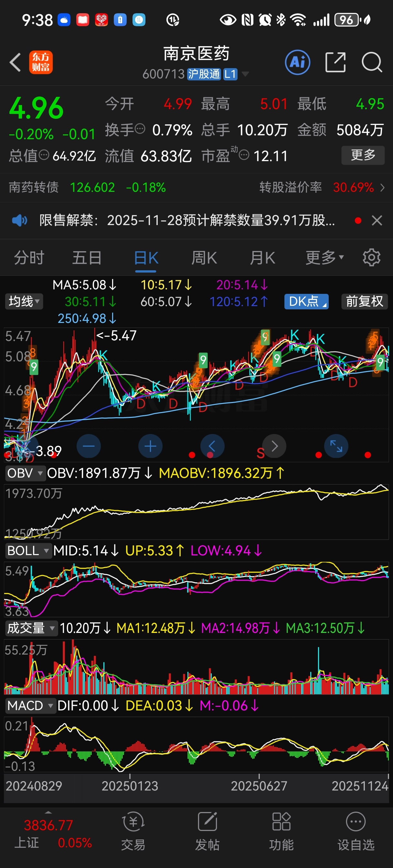Tap the 250:4.98 moving average value
This screenshot has height=868, width=393.
(x=87, y=318)
